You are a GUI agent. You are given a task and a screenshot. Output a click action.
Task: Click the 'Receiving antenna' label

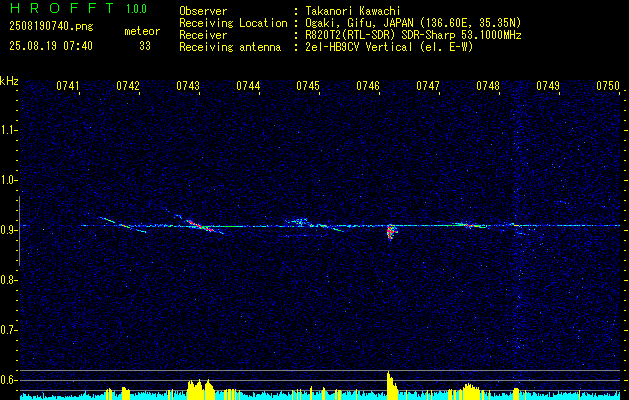click(x=230, y=47)
